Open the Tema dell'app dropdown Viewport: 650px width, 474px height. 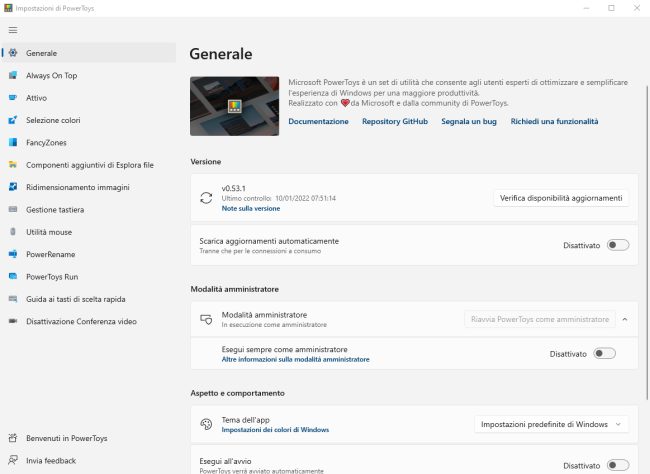pyautogui.click(x=551, y=424)
